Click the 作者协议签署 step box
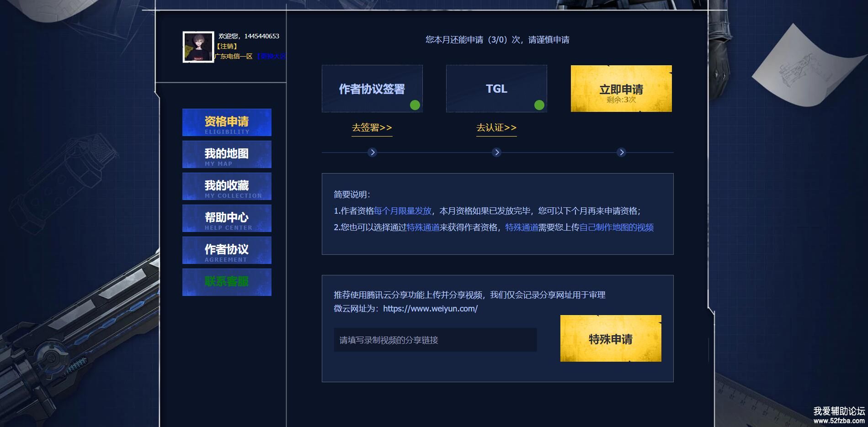This screenshot has width=868, height=427. tap(372, 89)
